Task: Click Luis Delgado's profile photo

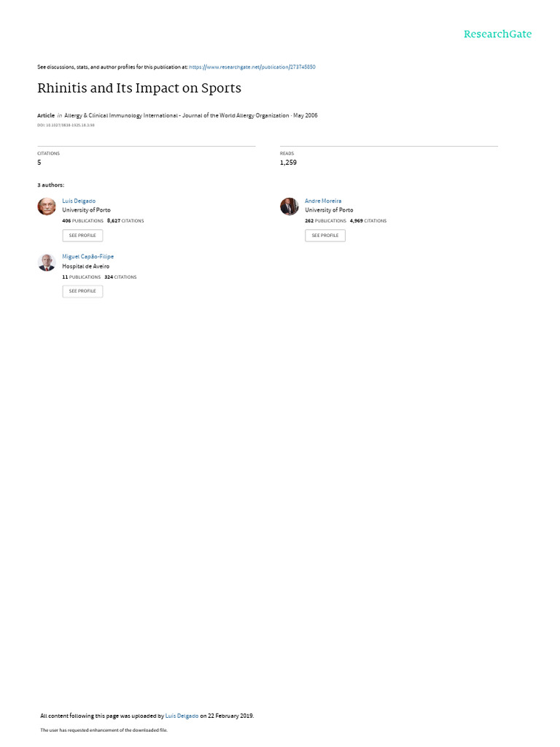Action: coord(47,206)
